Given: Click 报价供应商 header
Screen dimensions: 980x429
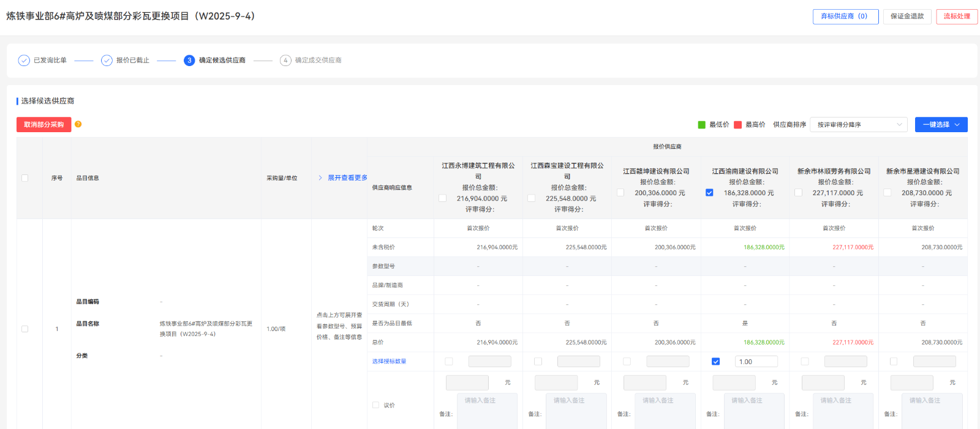Looking at the screenshot, I should [667, 147].
